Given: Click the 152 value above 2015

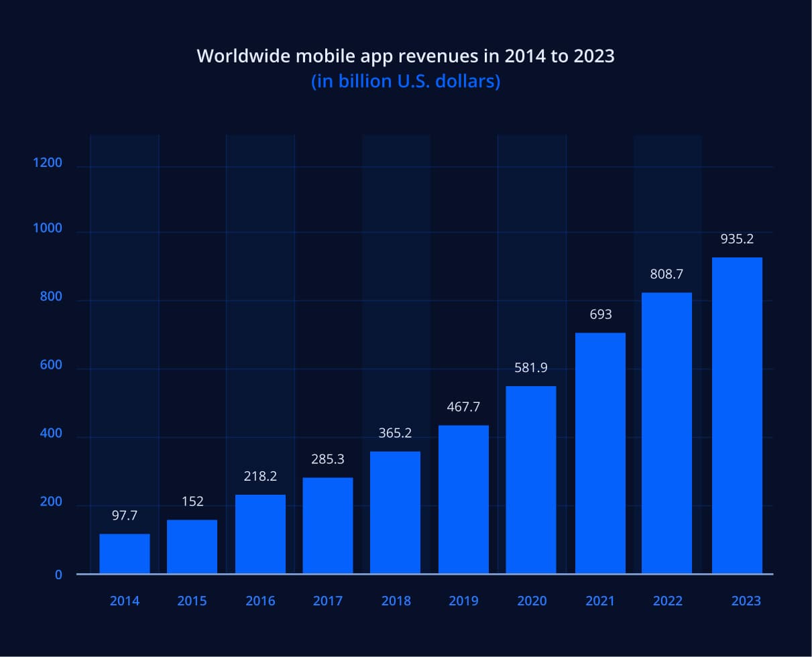Looking at the screenshot, I should click(x=192, y=501).
